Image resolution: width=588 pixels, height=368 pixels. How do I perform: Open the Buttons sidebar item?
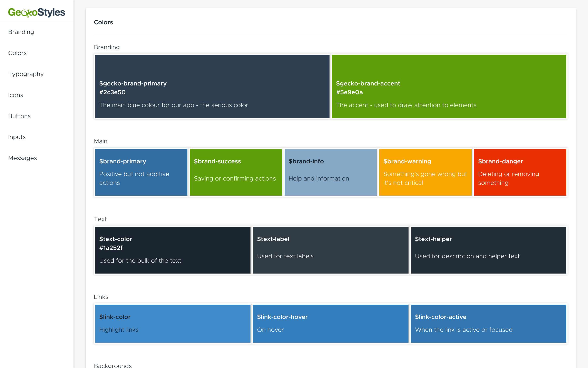coord(19,116)
